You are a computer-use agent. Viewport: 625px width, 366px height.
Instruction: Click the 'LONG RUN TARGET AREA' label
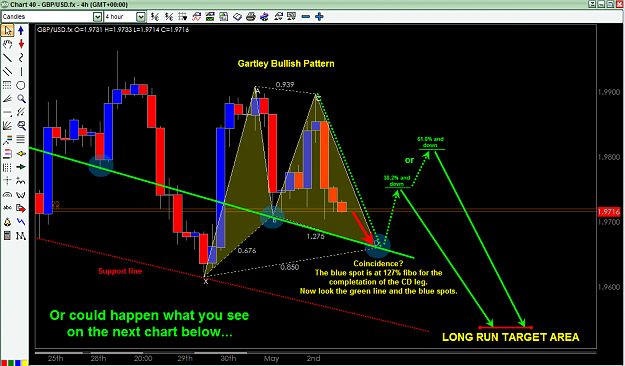[511, 337]
